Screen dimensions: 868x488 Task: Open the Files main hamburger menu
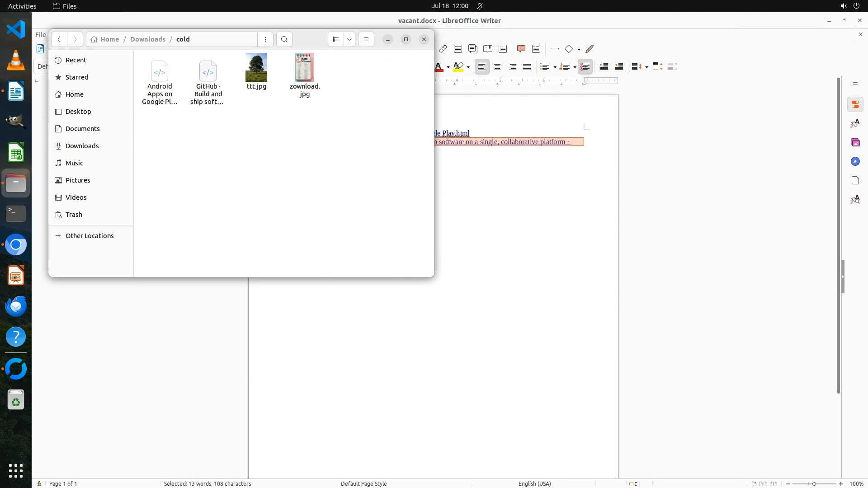(366, 39)
